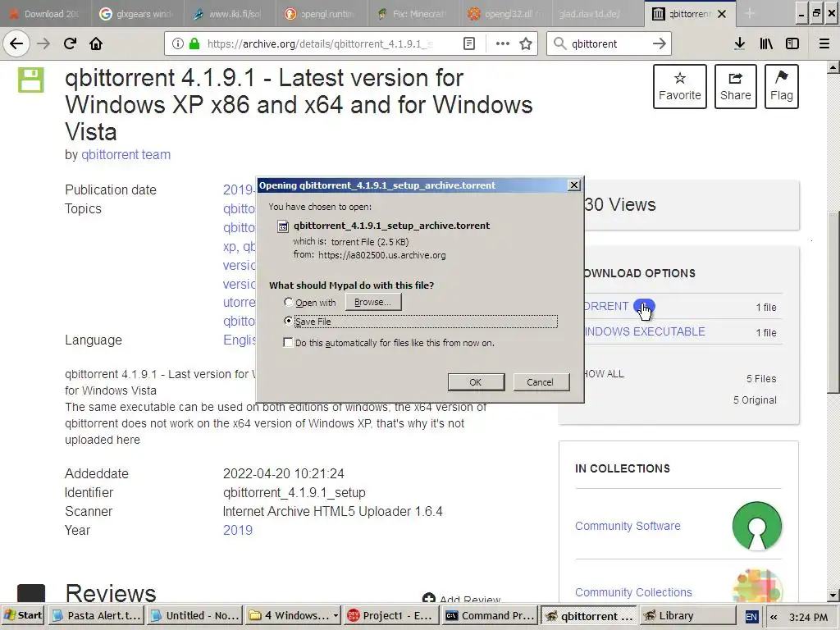
Task: Expand the 4 Windows taskbar group
Action: [294, 615]
